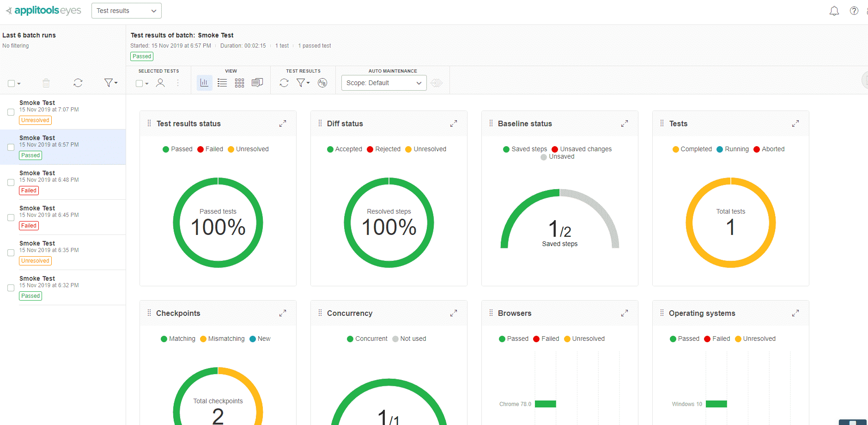Image resolution: width=868 pixels, height=425 pixels.
Task: Expand the Test results status widget
Action: (x=283, y=123)
